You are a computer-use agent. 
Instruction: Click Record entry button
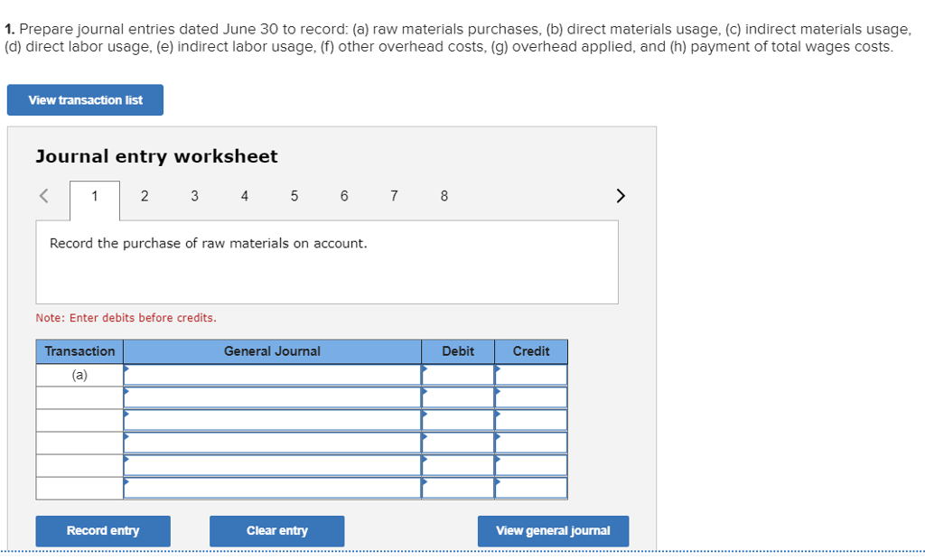click(x=103, y=531)
